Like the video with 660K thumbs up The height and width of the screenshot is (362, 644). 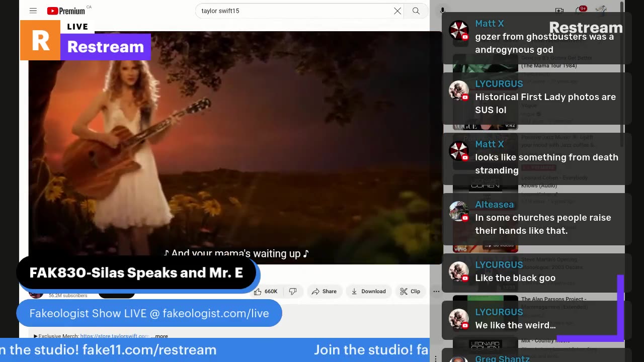tap(267, 291)
